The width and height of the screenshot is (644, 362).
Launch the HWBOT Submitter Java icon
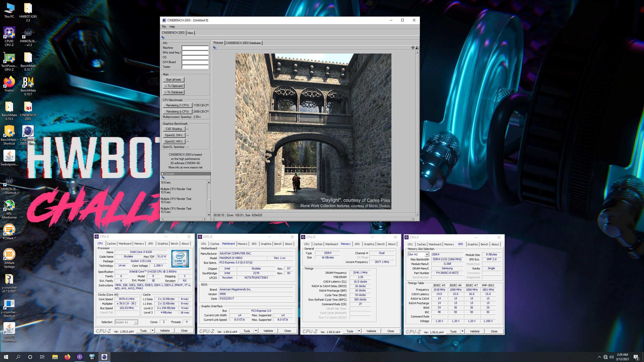[9, 332]
